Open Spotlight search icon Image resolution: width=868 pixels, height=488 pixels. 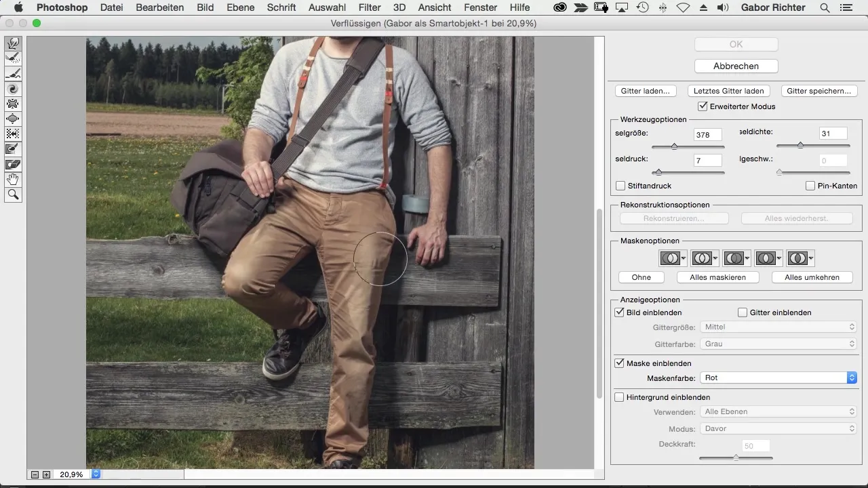tap(825, 7)
